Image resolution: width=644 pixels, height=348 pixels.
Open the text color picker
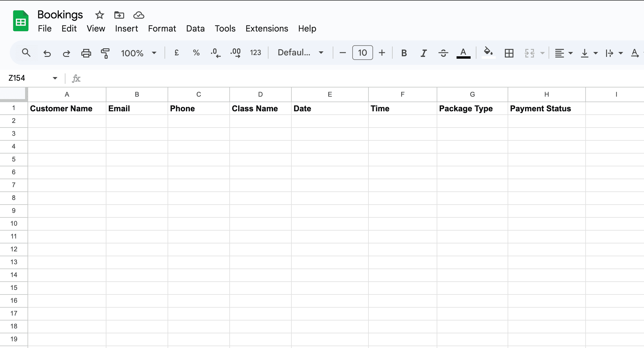[464, 53]
